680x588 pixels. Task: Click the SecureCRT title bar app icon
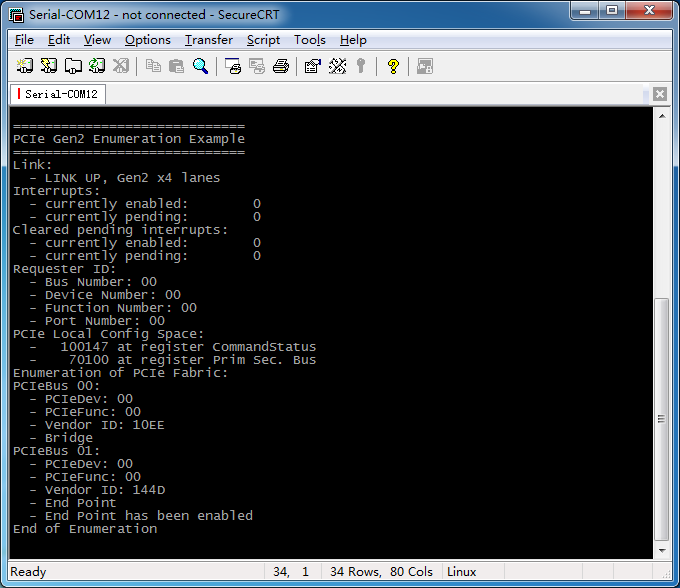coord(16,15)
